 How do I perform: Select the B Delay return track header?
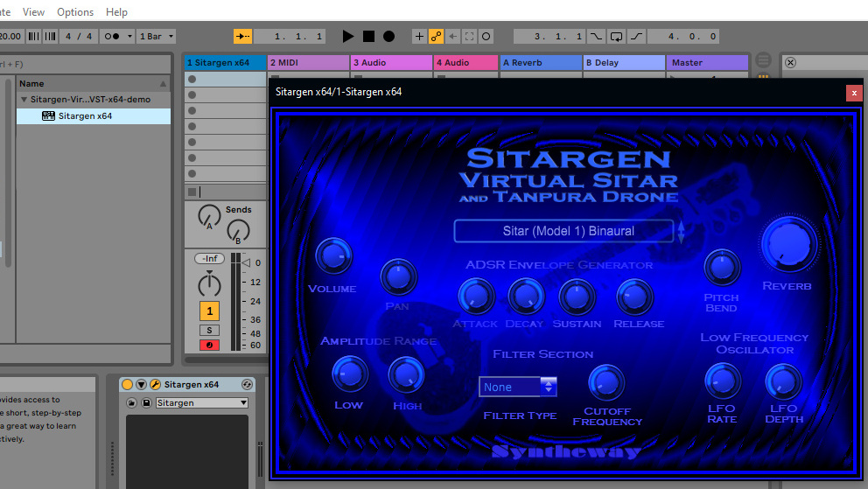[x=624, y=62]
